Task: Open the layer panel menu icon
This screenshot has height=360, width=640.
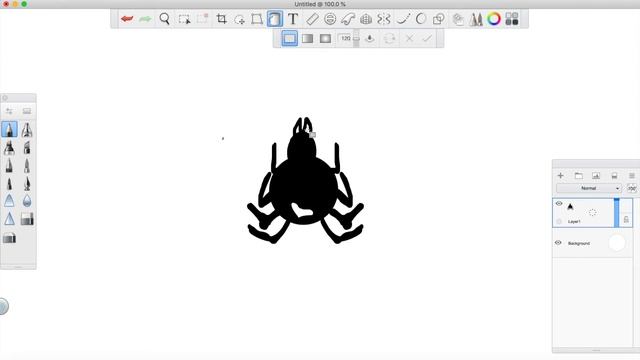Action: click(x=632, y=176)
